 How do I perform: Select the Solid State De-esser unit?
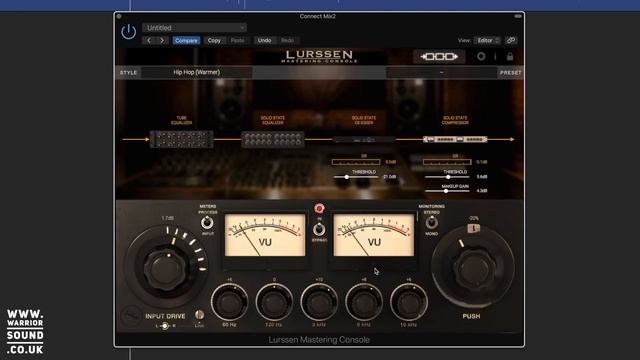[x=363, y=140]
